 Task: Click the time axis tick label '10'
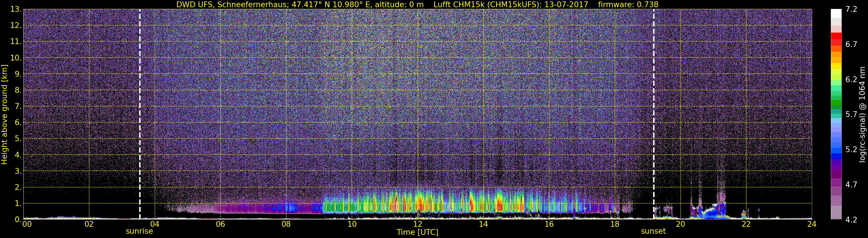coord(352,224)
